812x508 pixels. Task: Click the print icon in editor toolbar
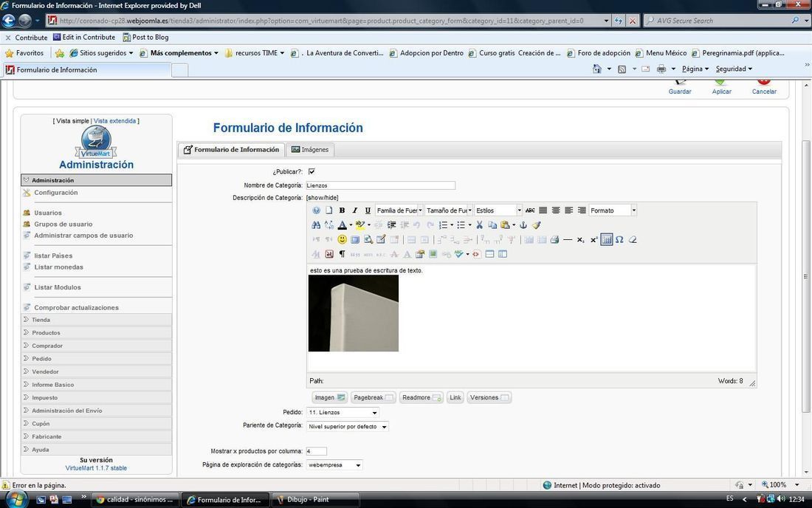(x=554, y=240)
